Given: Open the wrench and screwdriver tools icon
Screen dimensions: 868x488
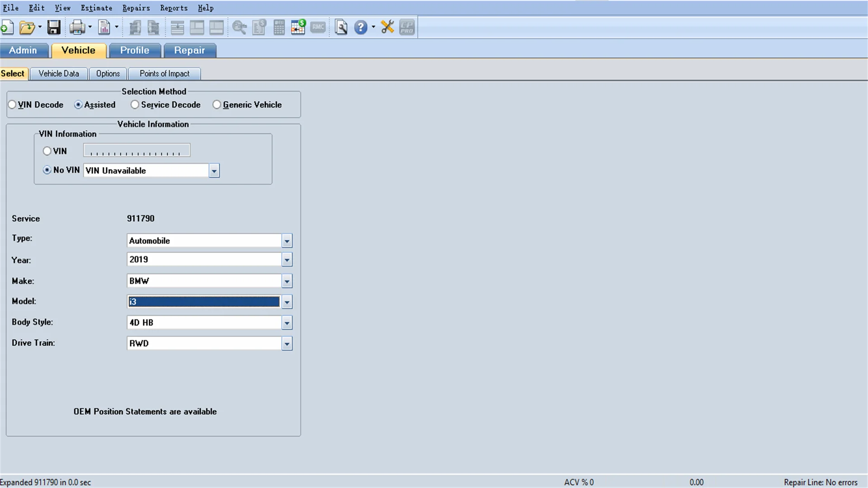Looking at the screenshot, I should [387, 27].
